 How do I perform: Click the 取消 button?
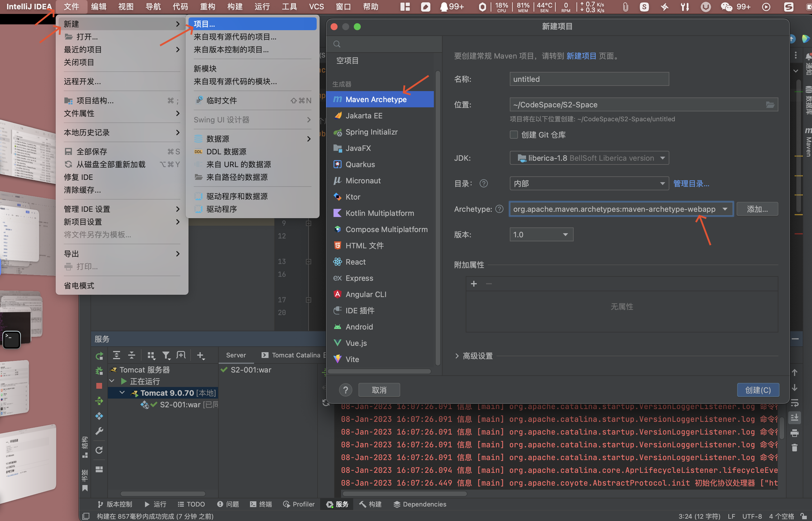pos(379,390)
